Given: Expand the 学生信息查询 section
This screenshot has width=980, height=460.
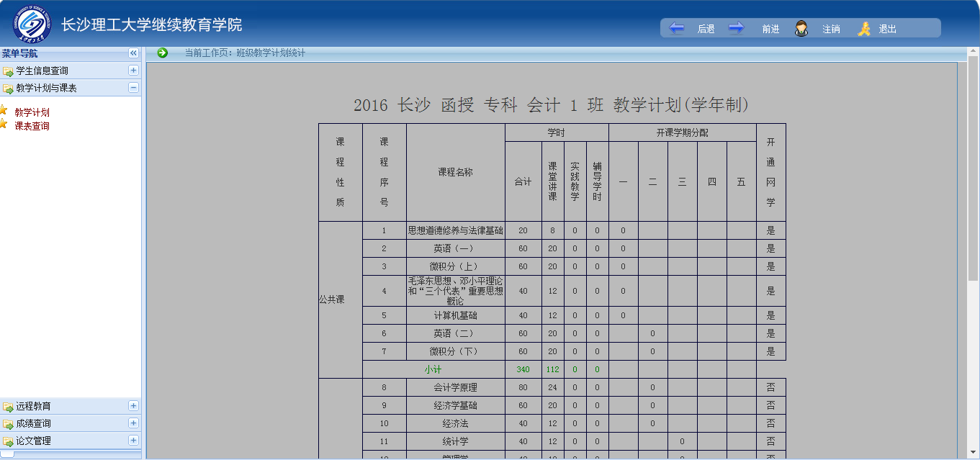Looking at the screenshot, I should click(133, 71).
